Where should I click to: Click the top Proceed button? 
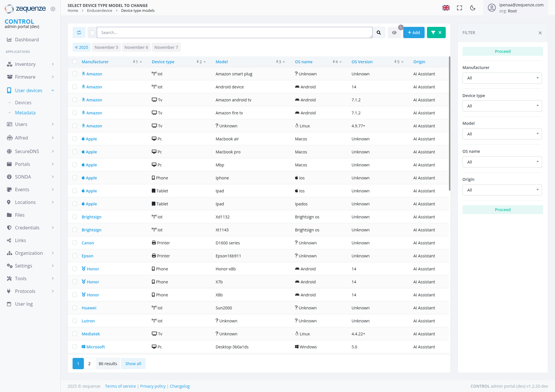pyautogui.click(x=503, y=51)
